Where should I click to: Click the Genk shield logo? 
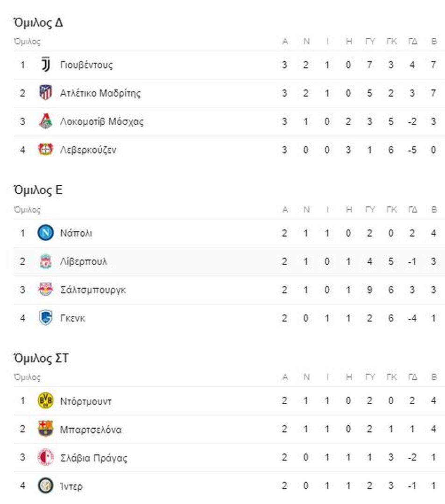(45, 318)
